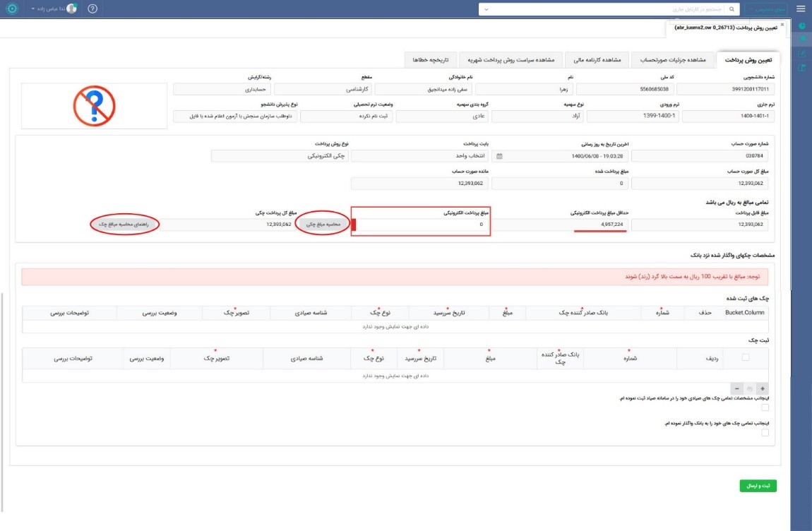Open نوع روش پرداخت field چکی الکترونیکی
This screenshot has height=531, width=812.
point(280,156)
